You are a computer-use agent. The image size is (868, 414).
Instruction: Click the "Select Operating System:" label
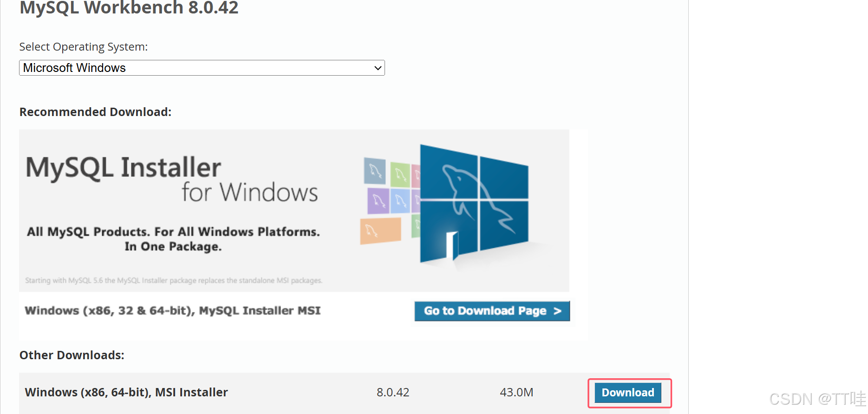click(84, 47)
